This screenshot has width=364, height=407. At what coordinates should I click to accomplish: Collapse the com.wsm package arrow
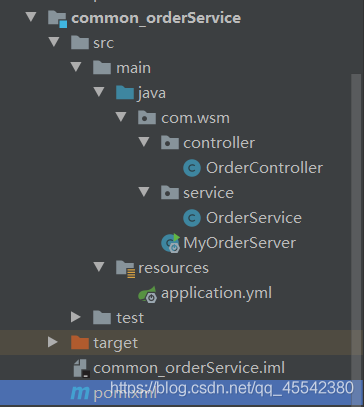[121, 117]
